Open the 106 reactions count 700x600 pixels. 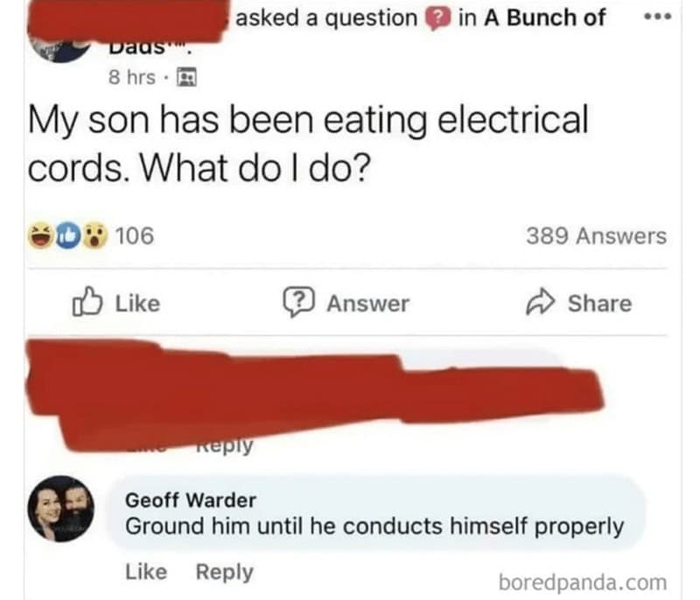[134, 235]
